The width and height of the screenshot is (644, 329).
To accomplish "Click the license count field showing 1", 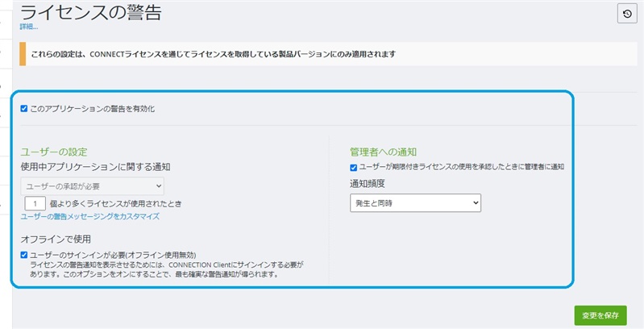I will tap(35, 204).
